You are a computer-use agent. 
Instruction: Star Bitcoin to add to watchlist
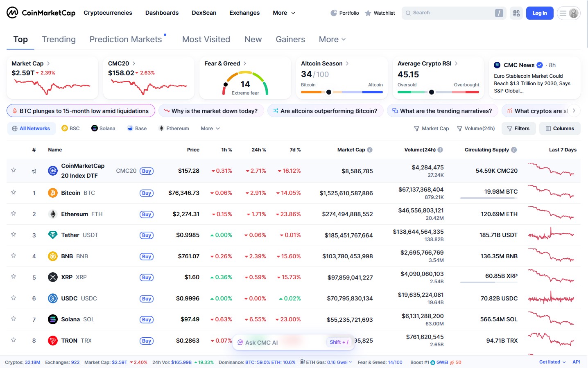(14, 192)
